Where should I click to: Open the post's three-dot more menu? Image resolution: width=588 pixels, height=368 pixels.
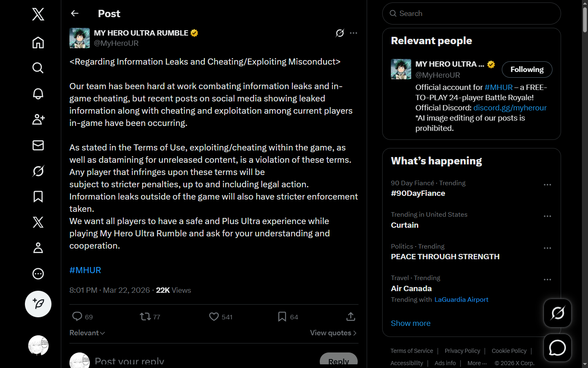tap(354, 33)
